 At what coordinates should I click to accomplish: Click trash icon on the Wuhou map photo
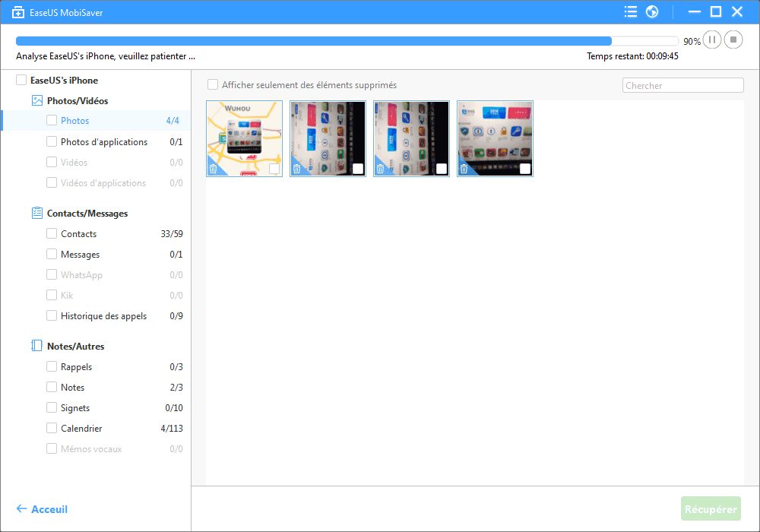pos(214,169)
